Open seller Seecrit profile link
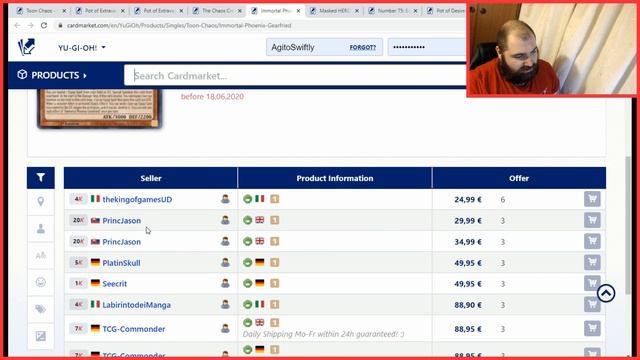 (115, 284)
